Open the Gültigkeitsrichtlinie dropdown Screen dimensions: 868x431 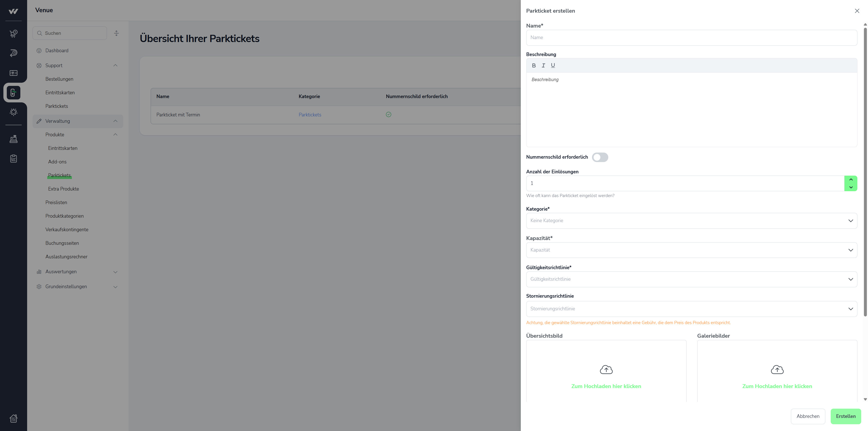(x=691, y=279)
